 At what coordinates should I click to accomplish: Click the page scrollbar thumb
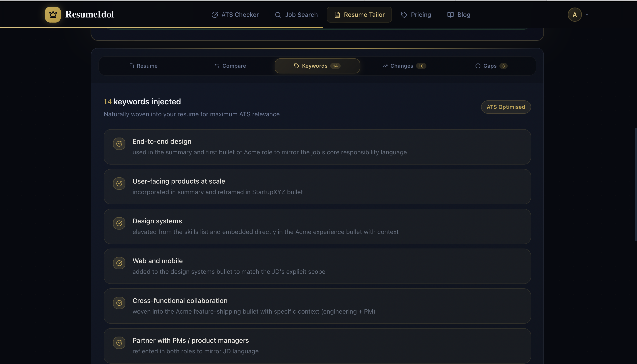635,184
